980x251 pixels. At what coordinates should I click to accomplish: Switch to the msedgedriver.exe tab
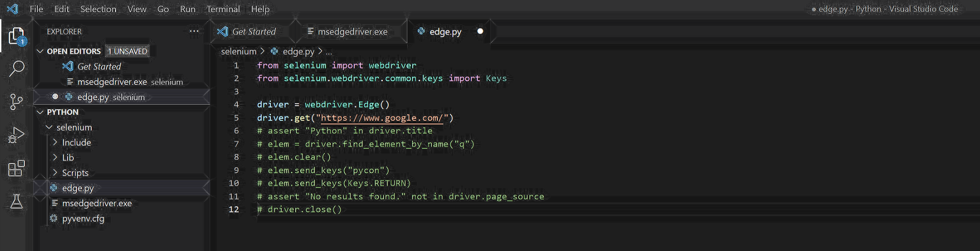352,32
